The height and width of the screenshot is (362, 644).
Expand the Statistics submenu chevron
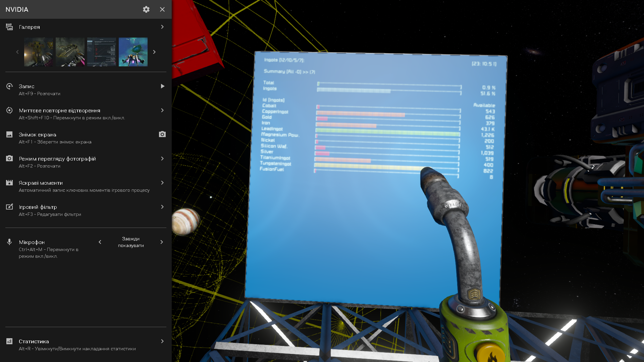tap(162, 341)
